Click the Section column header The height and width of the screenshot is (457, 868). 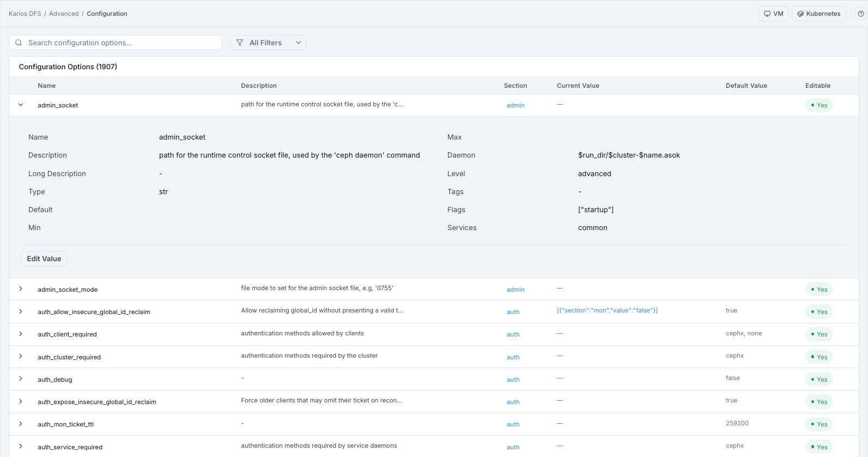(515, 86)
